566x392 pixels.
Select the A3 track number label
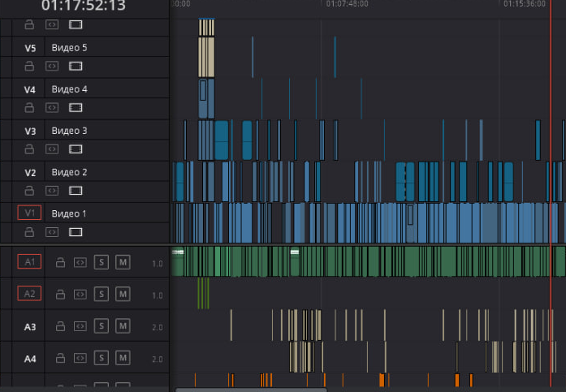(30, 327)
